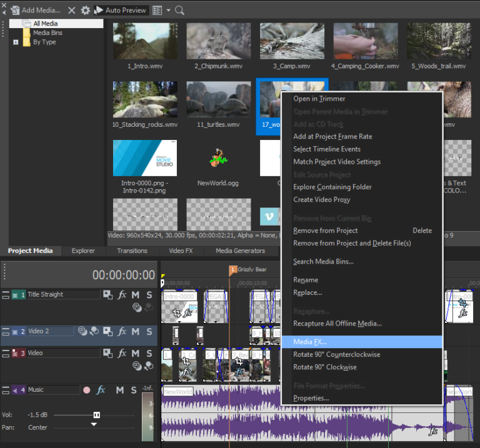Toggle Auto Preview on
Screen dimensions: 480x448
tap(121, 11)
